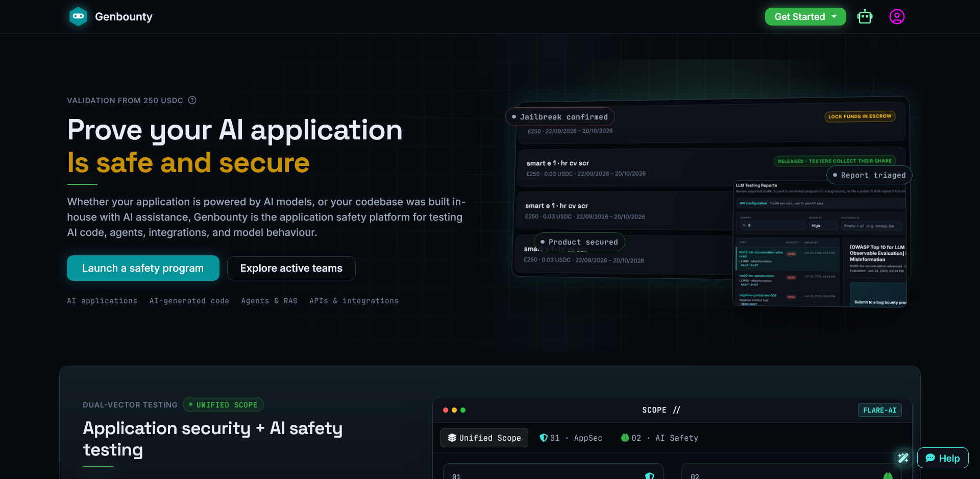The width and height of the screenshot is (980, 479).
Task: Click the FLARE-AI badge
Action: click(x=880, y=410)
